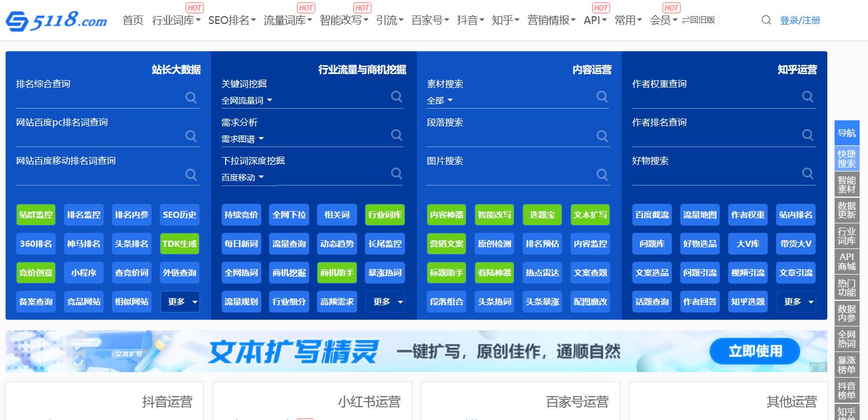868x420 pixels.
Task: Expand 更多 in 站长大数据 panel
Action: click(180, 301)
